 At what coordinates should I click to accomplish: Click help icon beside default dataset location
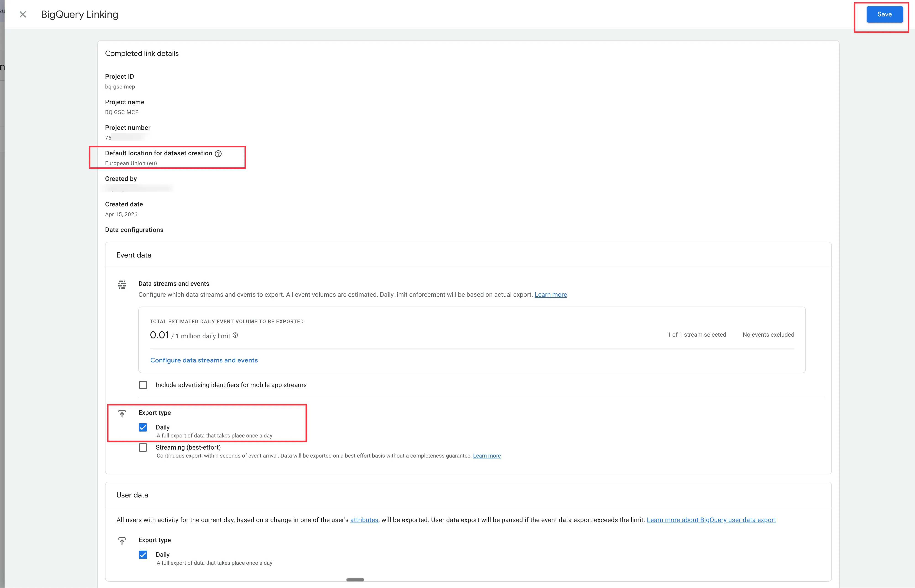pos(218,154)
